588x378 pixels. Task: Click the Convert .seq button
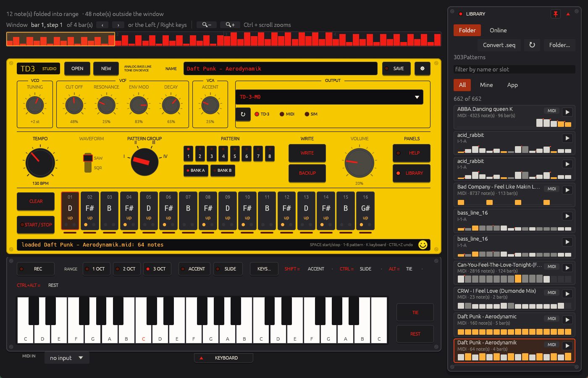[x=499, y=45]
